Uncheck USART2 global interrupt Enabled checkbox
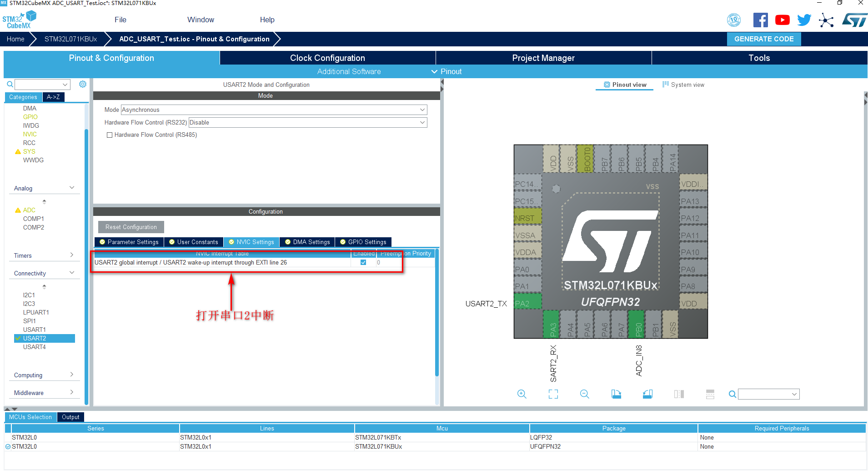 (x=363, y=262)
